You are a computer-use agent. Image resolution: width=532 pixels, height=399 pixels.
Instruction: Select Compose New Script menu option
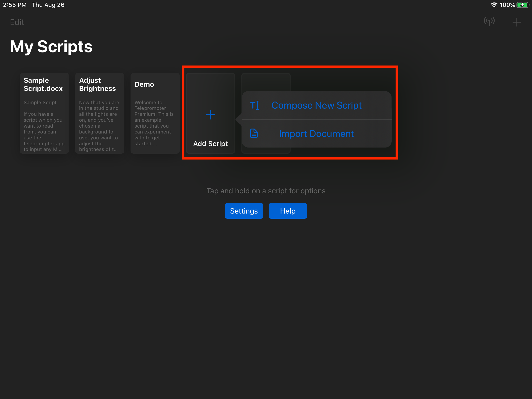pos(316,105)
